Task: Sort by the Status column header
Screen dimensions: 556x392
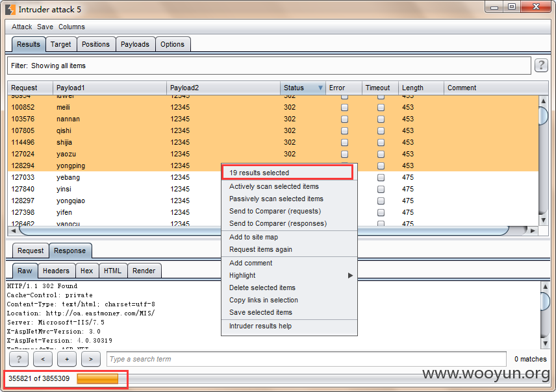Action: point(303,88)
